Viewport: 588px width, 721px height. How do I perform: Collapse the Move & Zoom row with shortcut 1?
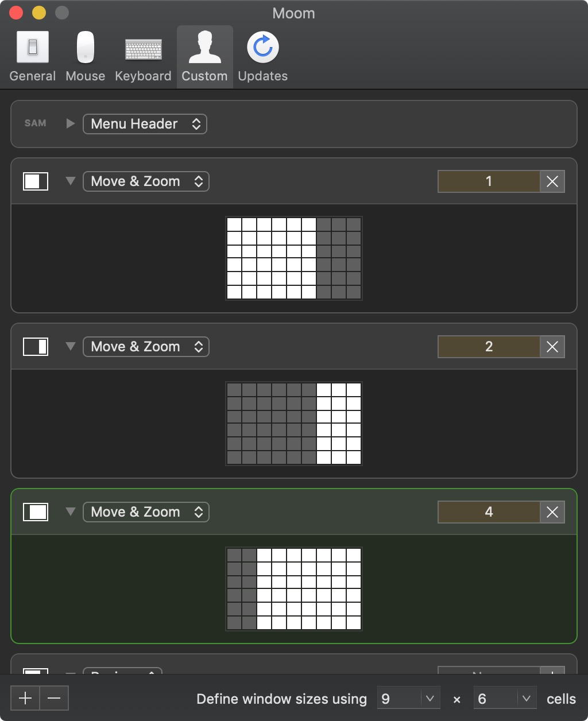pos(71,181)
